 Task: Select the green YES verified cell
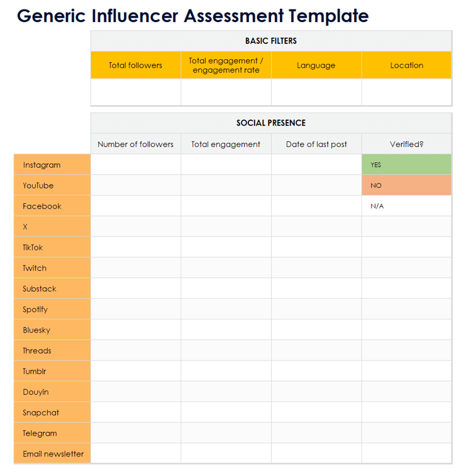pos(406,165)
